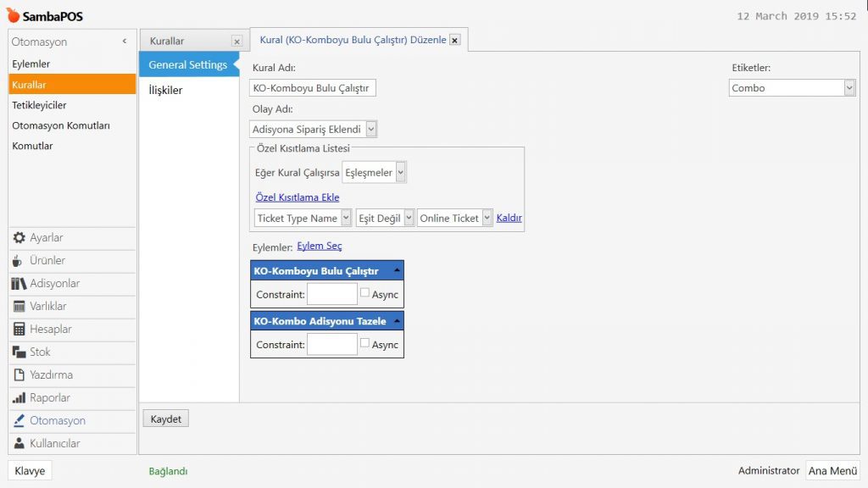Collapse the KO-Komboyu Bulu Çalıştır action header

[397, 271]
